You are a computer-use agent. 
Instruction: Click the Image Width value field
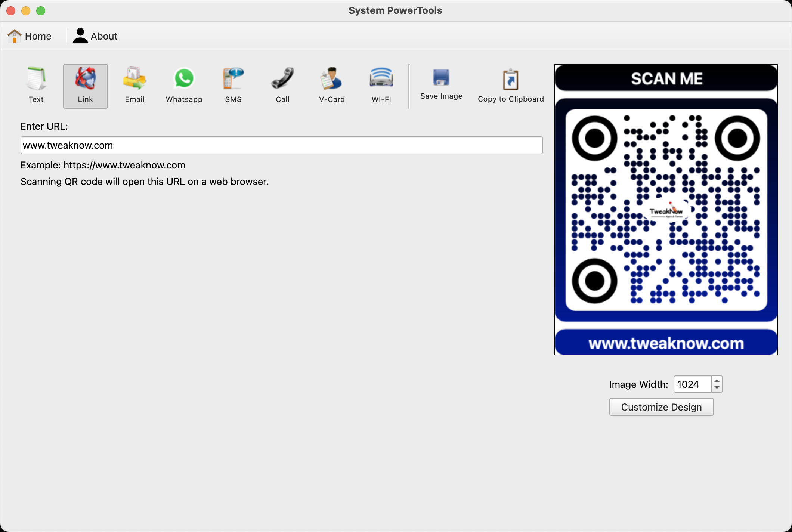(693, 384)
